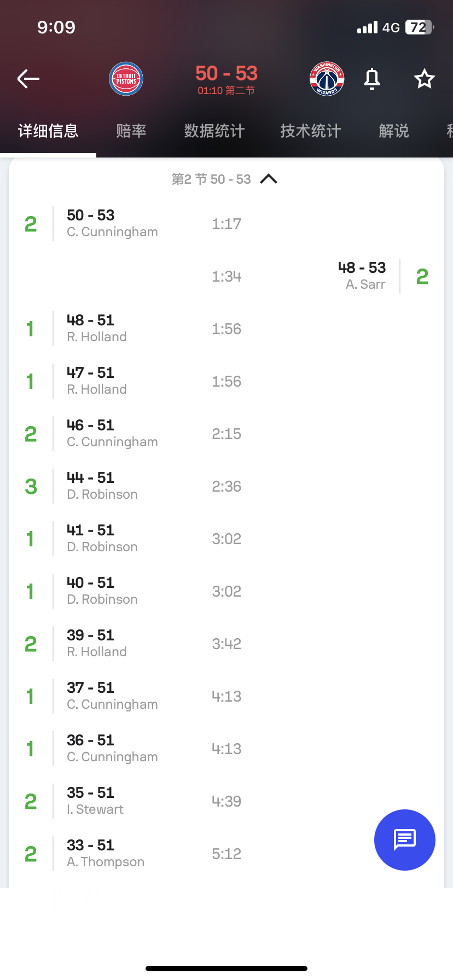
Task: Collapse the 第2 节 50 - 53 section
Action: [269, 179]
